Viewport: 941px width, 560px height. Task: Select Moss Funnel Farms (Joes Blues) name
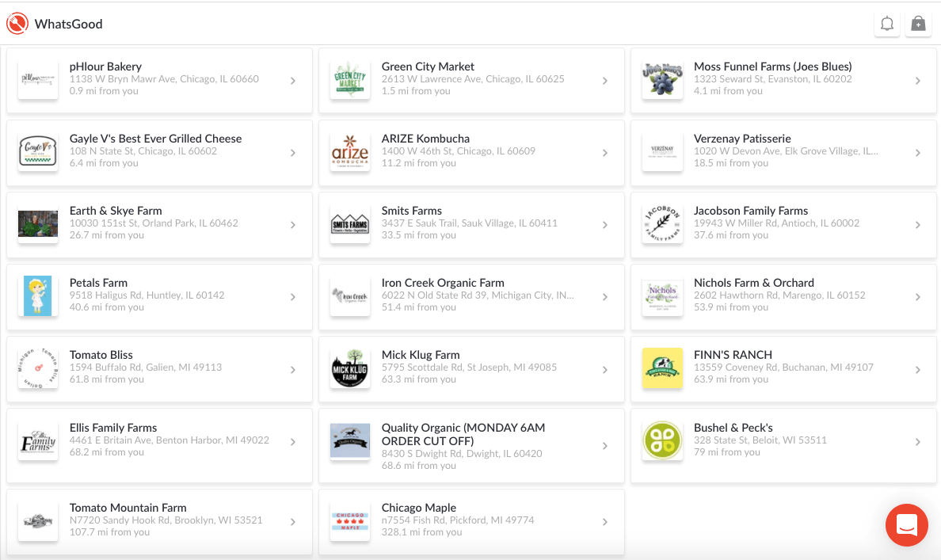point(773,67)
